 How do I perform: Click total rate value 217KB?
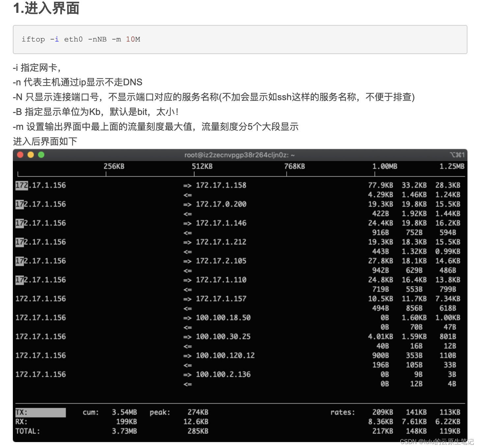382,431
